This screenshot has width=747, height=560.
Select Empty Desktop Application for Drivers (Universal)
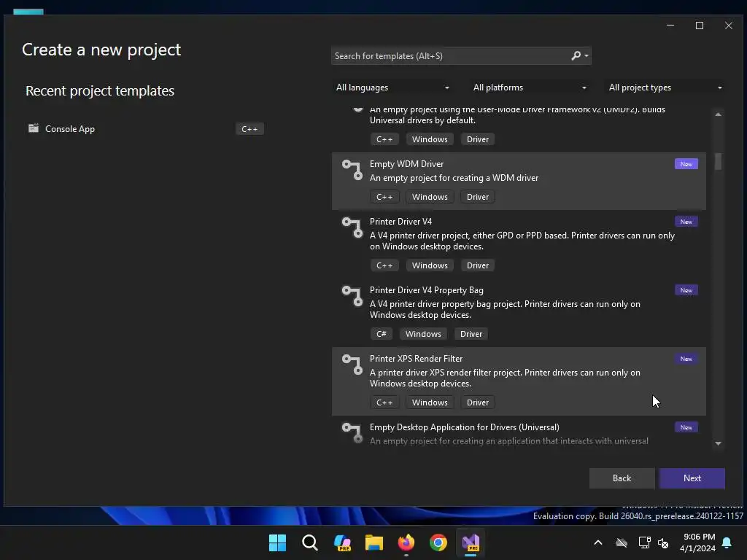pos(465,427)
